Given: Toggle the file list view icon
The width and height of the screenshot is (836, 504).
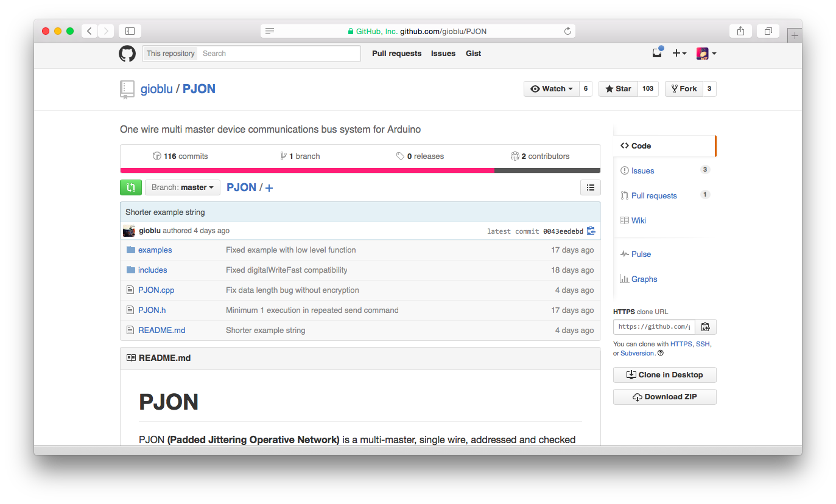Looking at the screenshot, I should 590,187.
